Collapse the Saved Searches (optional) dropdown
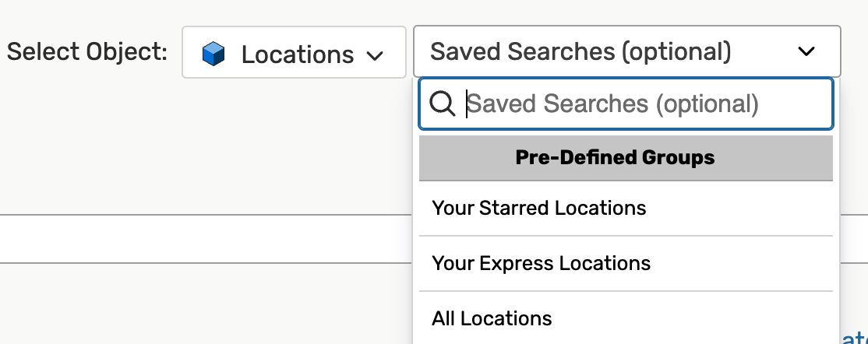868x344 pixels. [806, 52]
